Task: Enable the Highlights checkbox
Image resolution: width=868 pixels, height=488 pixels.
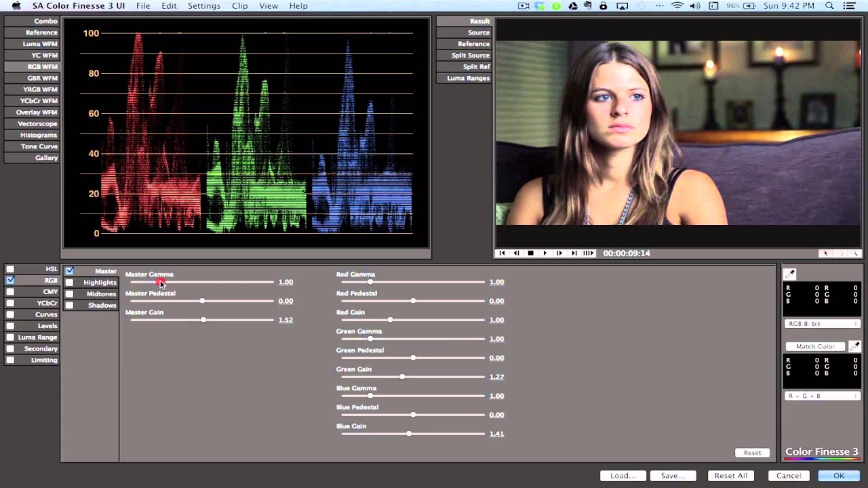Action: (69, 282)
